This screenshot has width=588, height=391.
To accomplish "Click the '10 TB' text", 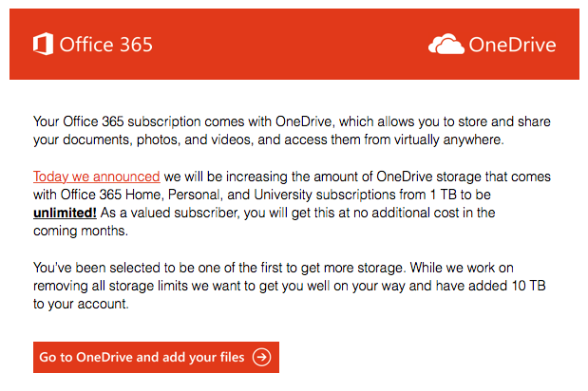I will coord(528,286).
